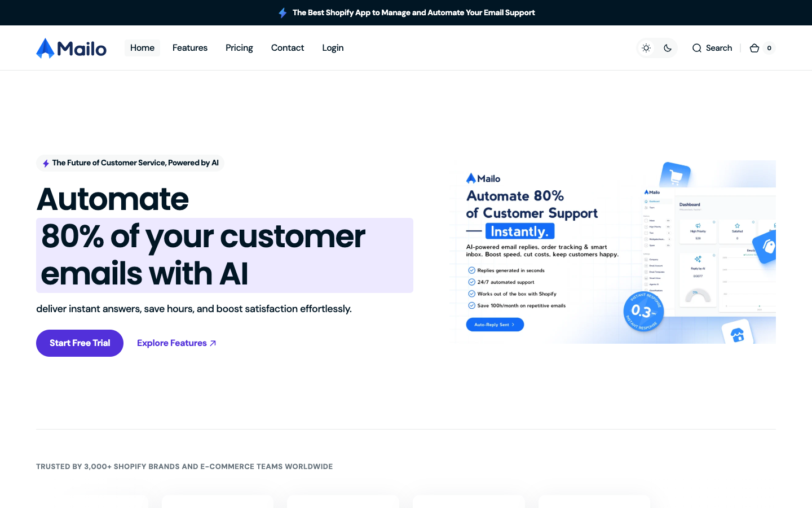The image size is (812, 508).
Task: Click the Future of Customer Service badge
Action: (x=130, y=163)
